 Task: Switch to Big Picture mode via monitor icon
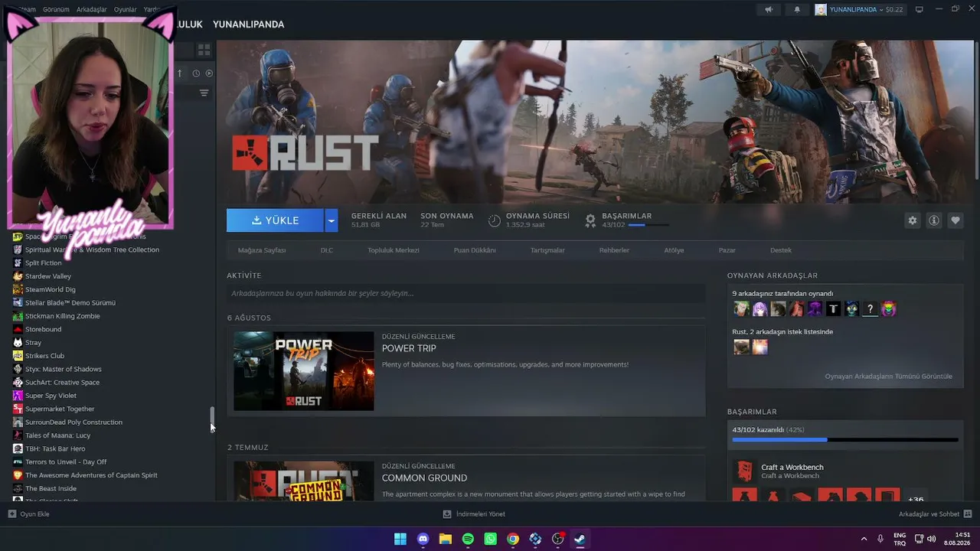point(920,9)
